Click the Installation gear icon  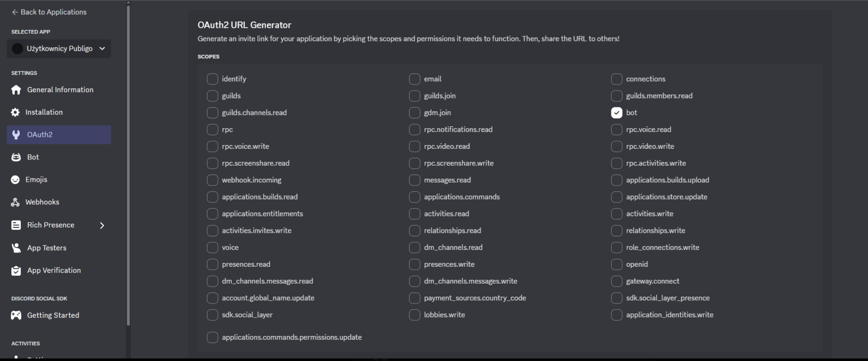(15, 112)
